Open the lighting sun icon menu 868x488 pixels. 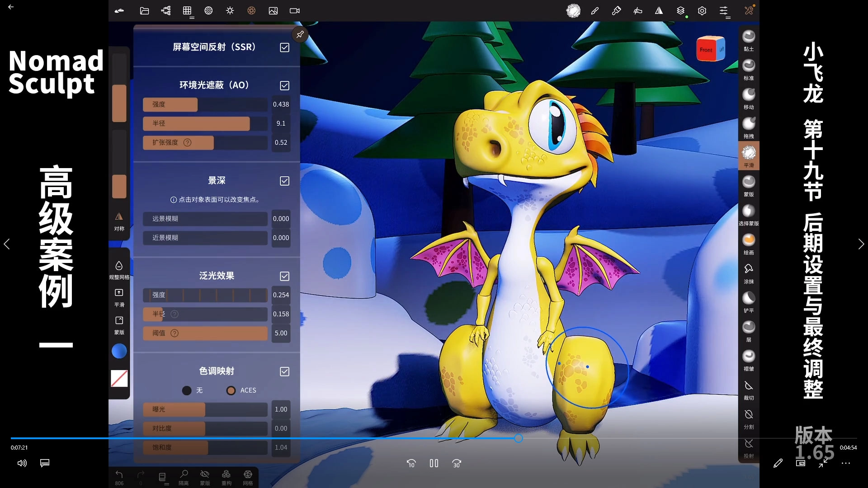230,11
